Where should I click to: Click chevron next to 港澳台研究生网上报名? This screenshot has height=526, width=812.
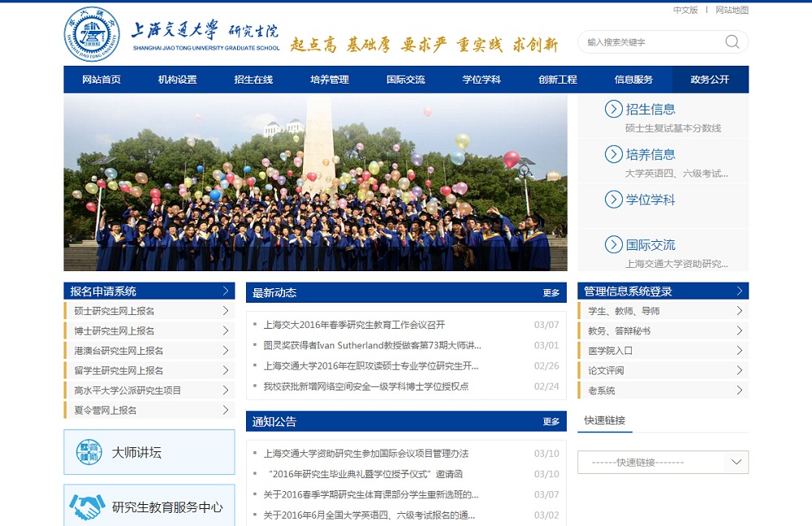tap(225, 351)
